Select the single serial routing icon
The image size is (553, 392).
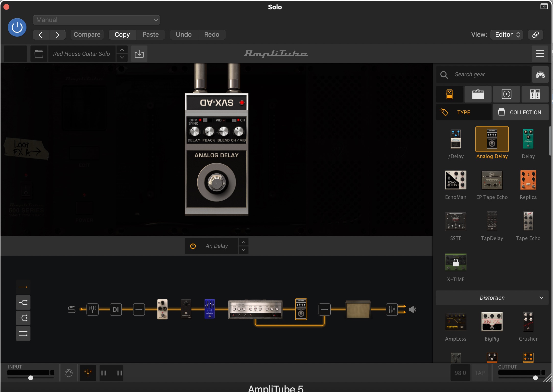coord(23,287)
